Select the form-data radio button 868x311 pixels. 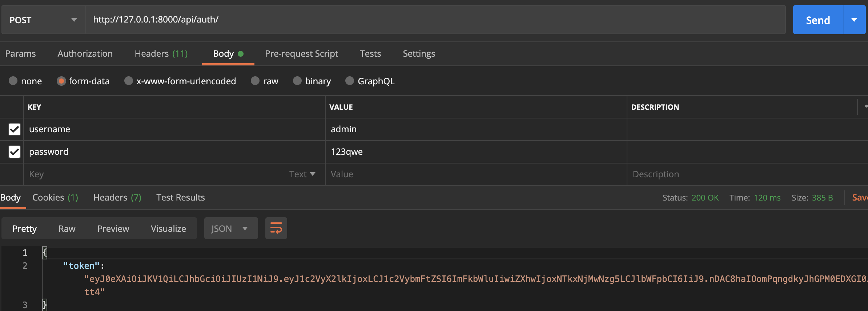point(61,81)
